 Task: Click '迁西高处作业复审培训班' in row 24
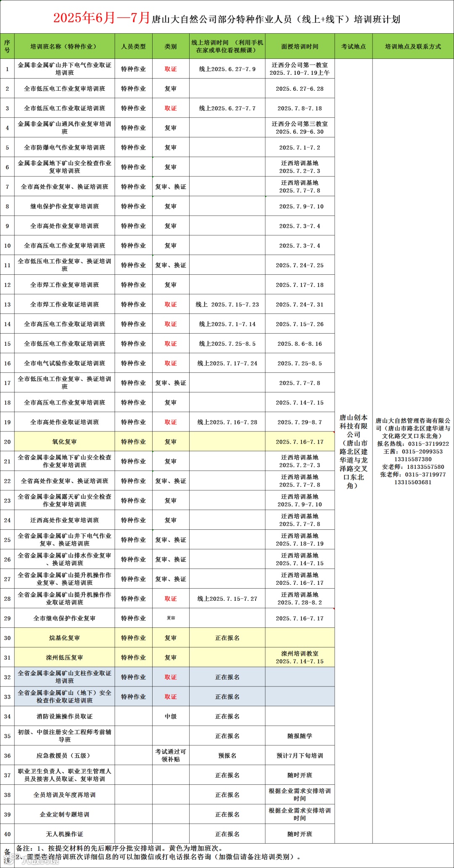pyautogui.click(x=64, y=520)
